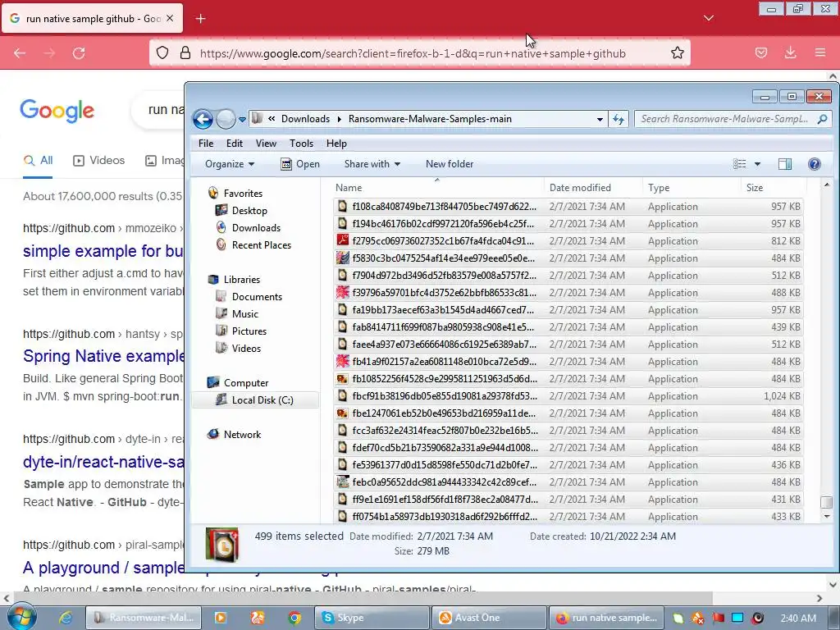
Task: Open Documents library
Action: [257, 297]
